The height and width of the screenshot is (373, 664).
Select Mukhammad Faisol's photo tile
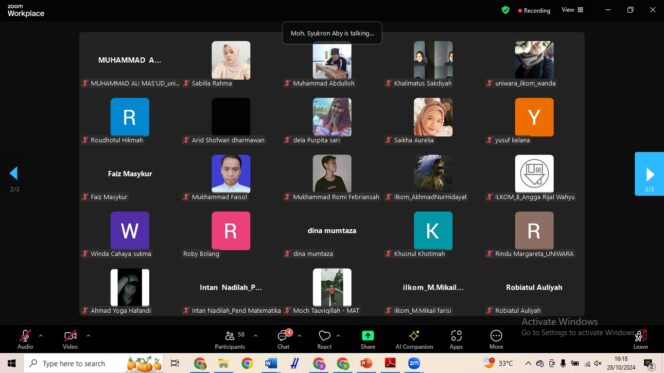click(x=231, y=174)
